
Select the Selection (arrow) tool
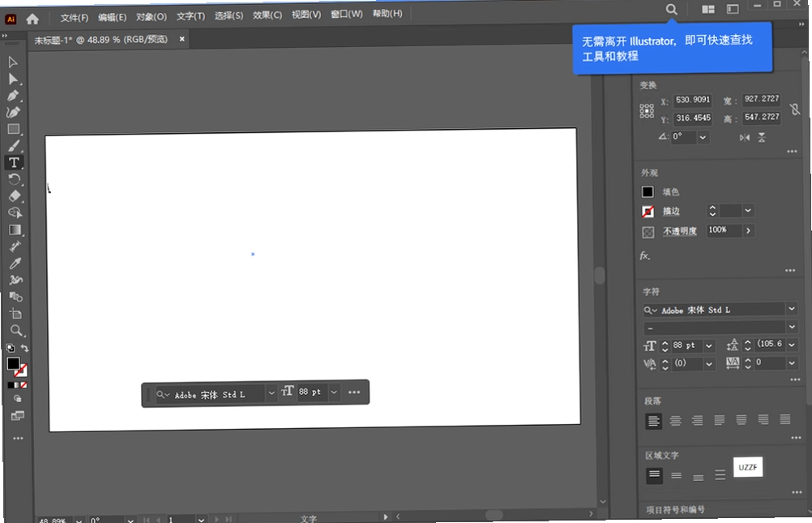[x=13, y=62]
